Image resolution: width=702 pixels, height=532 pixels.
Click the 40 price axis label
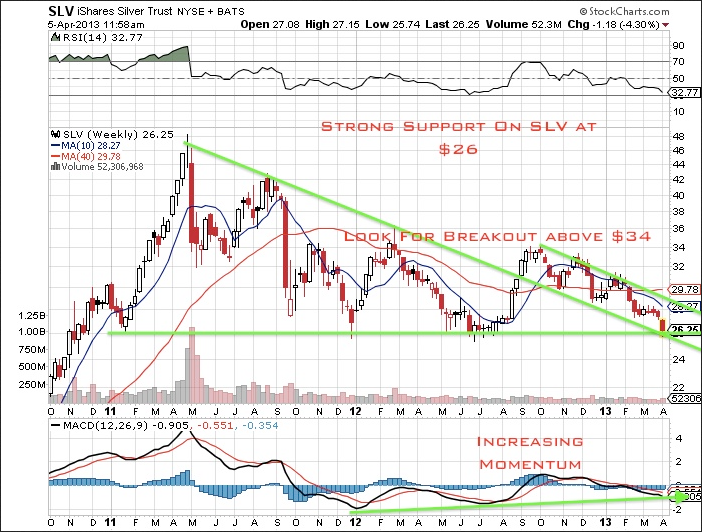[x=679, y=196]
